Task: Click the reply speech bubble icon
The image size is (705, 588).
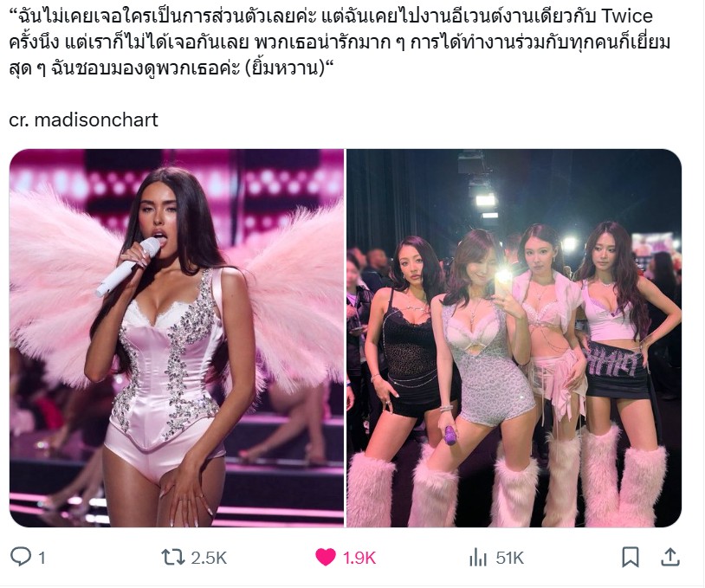Action: click(20, 558)
